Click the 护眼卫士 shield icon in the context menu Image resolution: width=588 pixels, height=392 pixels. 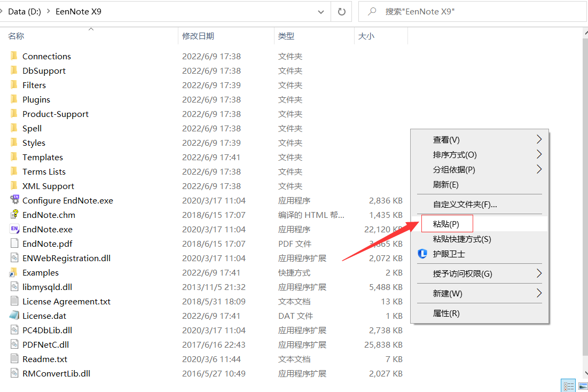[422, 254]
